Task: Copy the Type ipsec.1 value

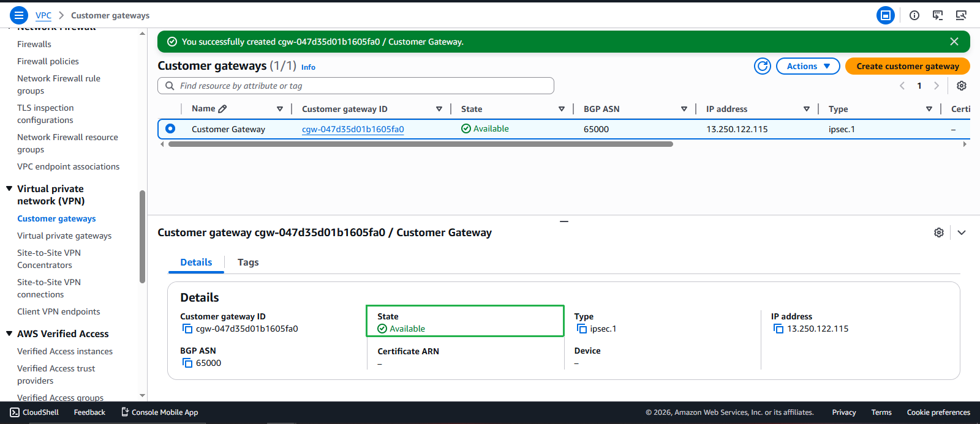Action: (x=582, y=329)
